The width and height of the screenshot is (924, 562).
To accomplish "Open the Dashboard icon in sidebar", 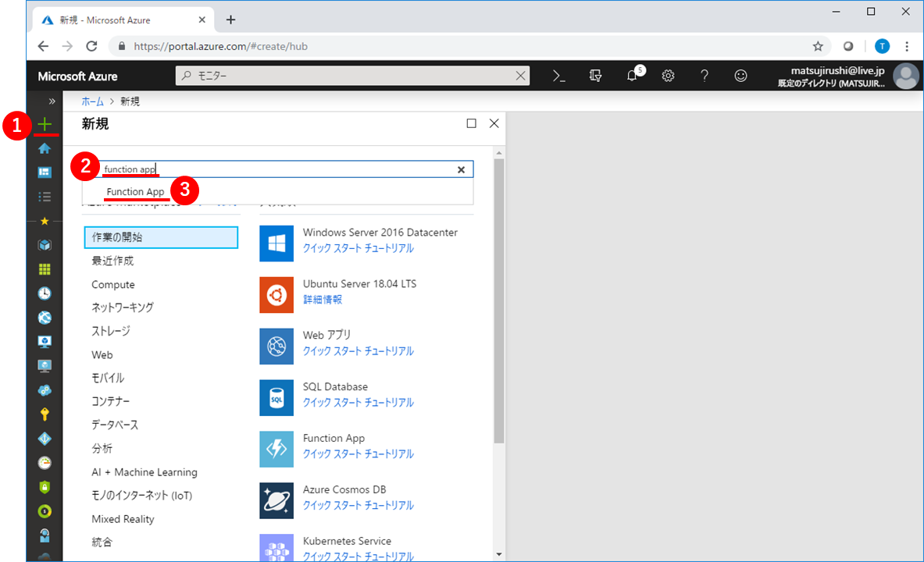I will (45, 172).
